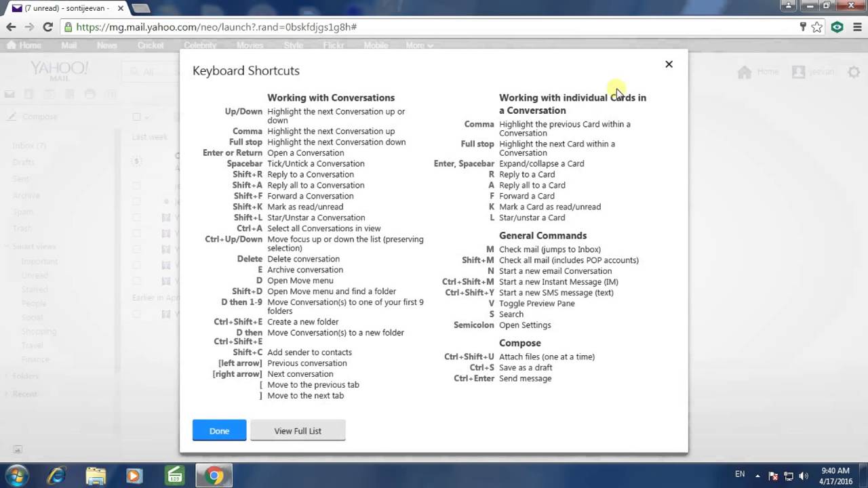Open the Calendar icon below the Yahoo logo

pyautogui.click(x=49, y=94)
